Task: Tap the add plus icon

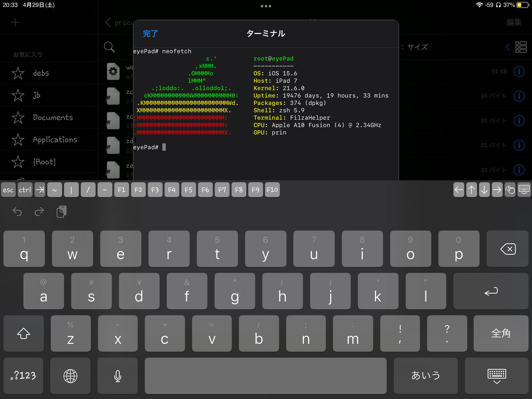Action: point(15,22)
